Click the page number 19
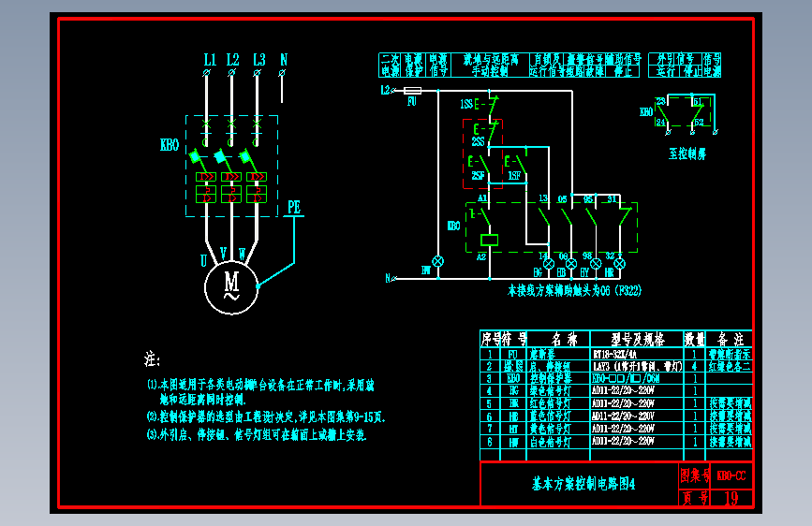Image resolution: width=812 pixels, height=526 pixels. [x=731, y=498]
